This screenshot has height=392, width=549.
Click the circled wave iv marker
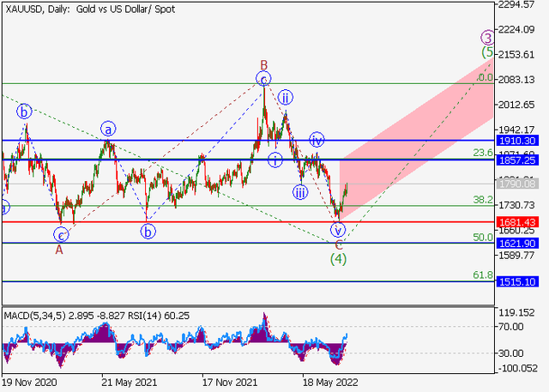[317, 140]
